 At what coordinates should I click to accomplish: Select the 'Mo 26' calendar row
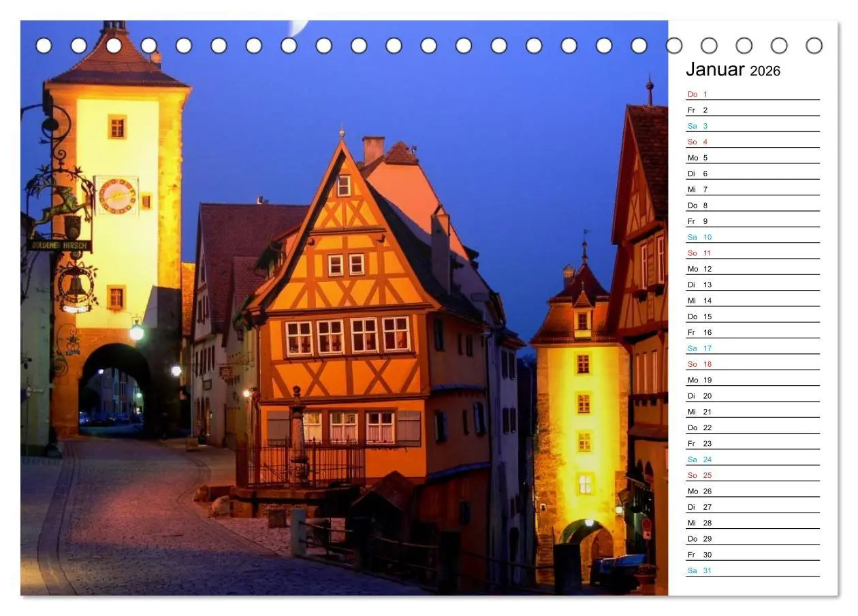[x=752, y=491]
